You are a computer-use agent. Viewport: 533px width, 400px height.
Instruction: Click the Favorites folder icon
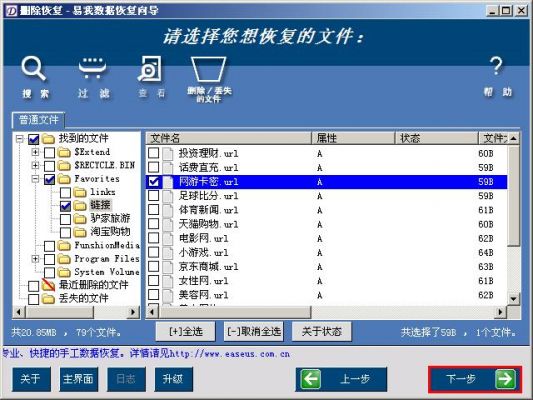tap(64, 179)
